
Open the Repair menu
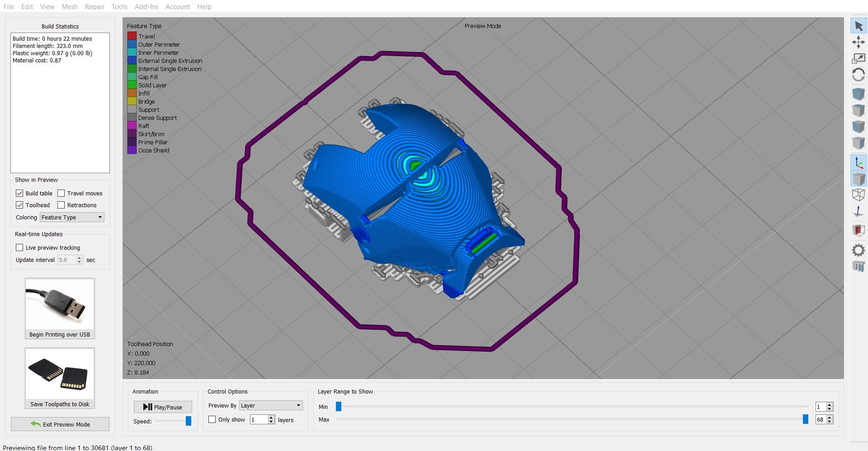coord(94,7)
